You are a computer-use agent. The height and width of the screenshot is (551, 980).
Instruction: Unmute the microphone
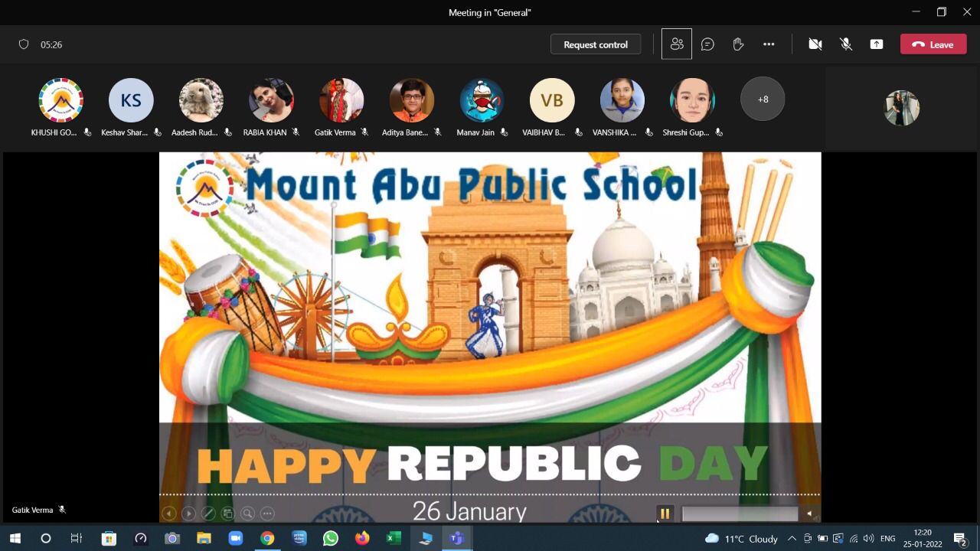point(846,44)
